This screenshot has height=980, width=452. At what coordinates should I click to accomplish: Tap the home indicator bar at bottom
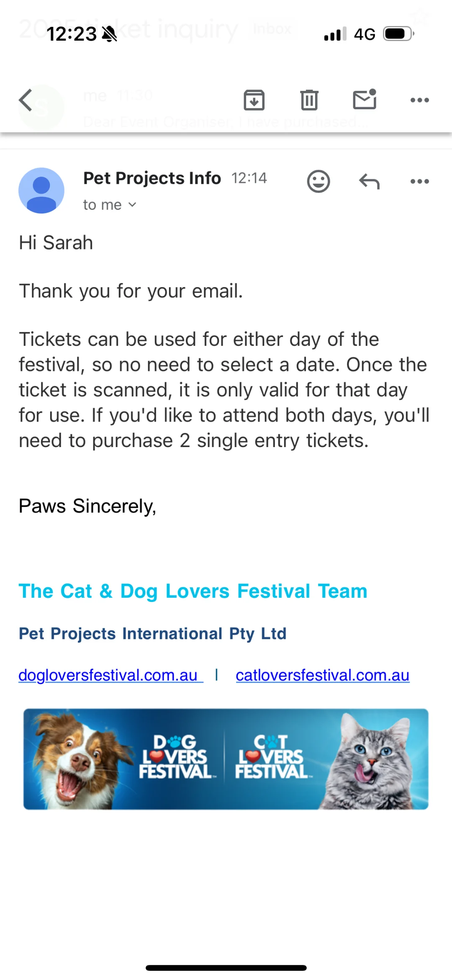click(x=226, y=968)
